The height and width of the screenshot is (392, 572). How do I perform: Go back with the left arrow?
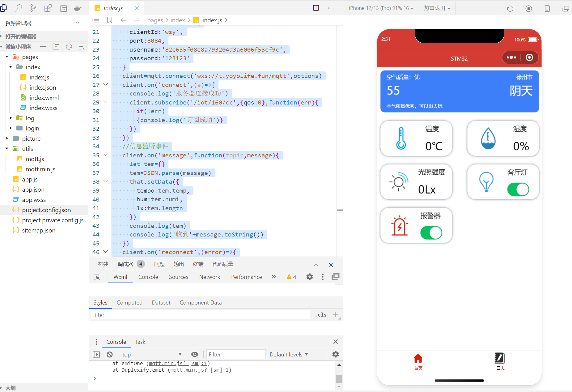coord(124,20)
